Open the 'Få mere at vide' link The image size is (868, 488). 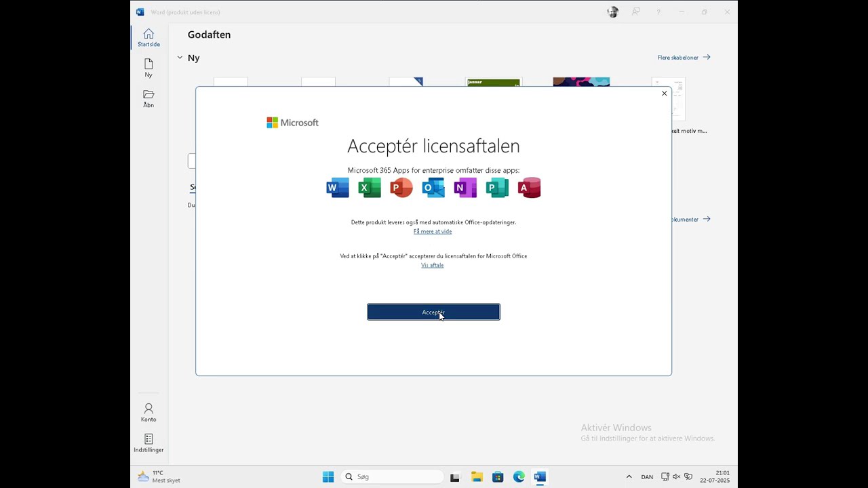tap(432, 232)
